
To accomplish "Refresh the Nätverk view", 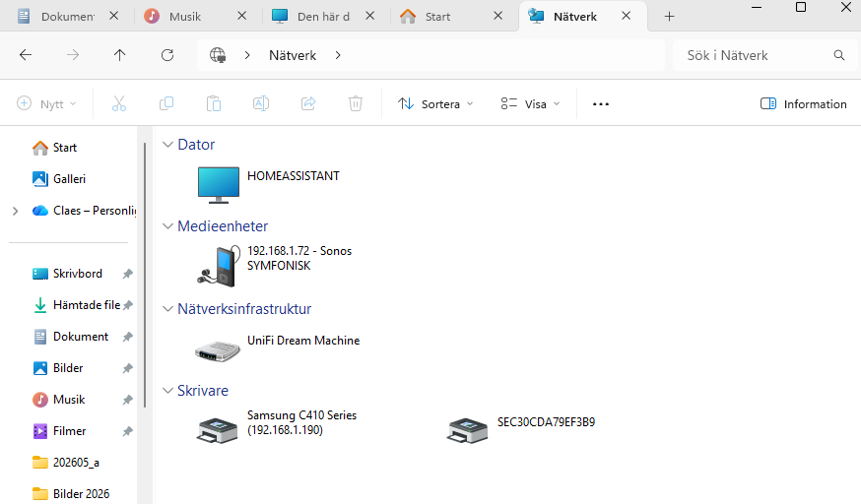I will [167, 55].
